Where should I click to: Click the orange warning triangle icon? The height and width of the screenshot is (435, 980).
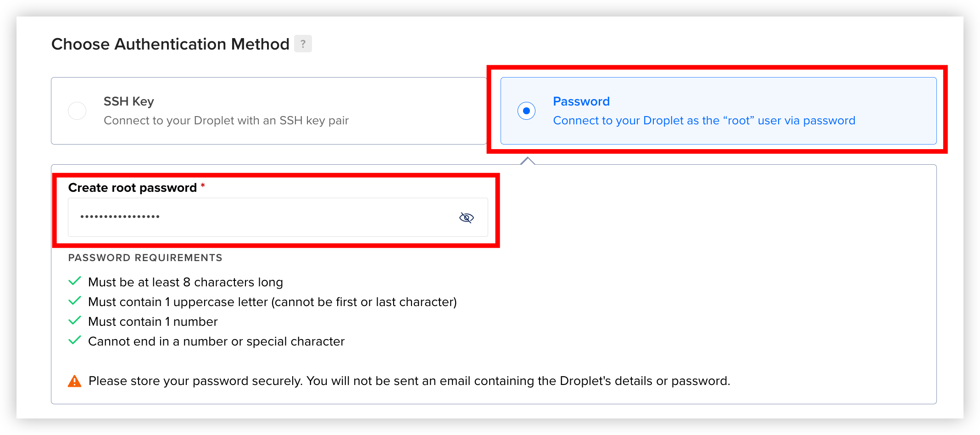click(74, 381)
